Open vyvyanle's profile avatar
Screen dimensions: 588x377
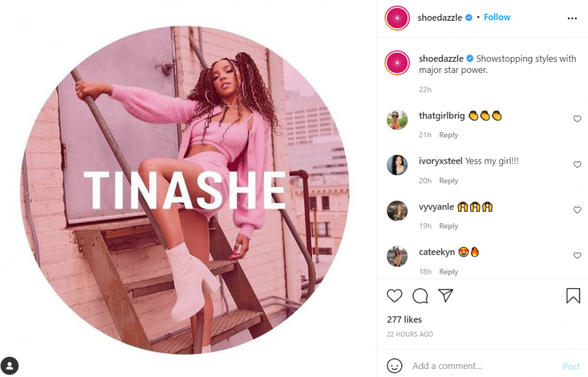coord(397,211)
